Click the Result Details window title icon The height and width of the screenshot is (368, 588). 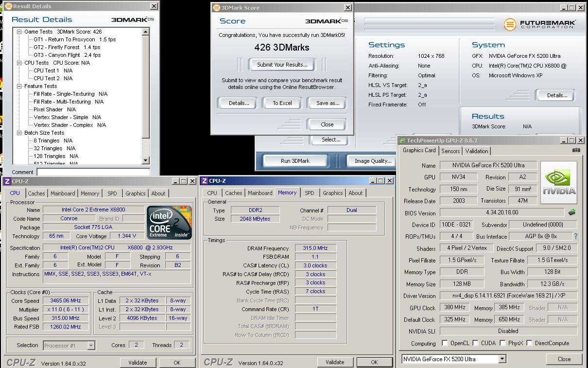[x=9, y=6]
